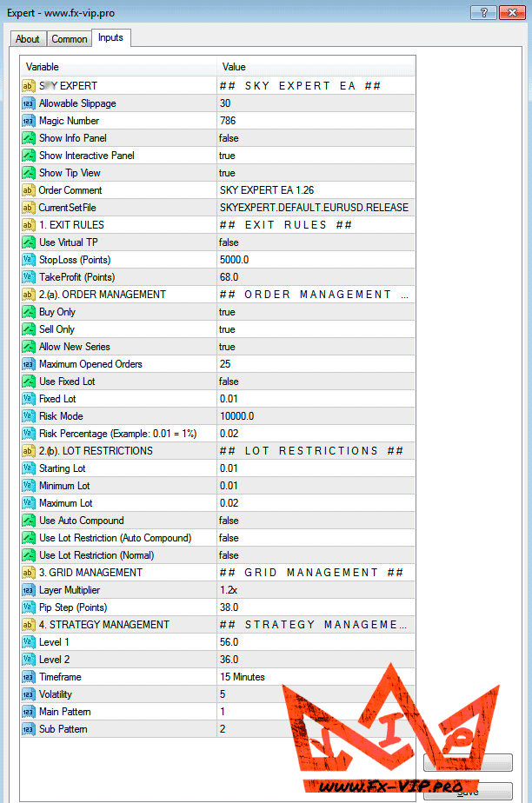
Task: Click the icon next to Fixed Lot
Action: [29, 399]
